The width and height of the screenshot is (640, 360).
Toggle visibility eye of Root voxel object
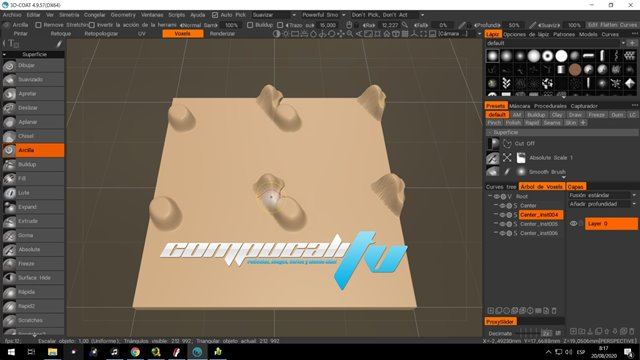497,197
